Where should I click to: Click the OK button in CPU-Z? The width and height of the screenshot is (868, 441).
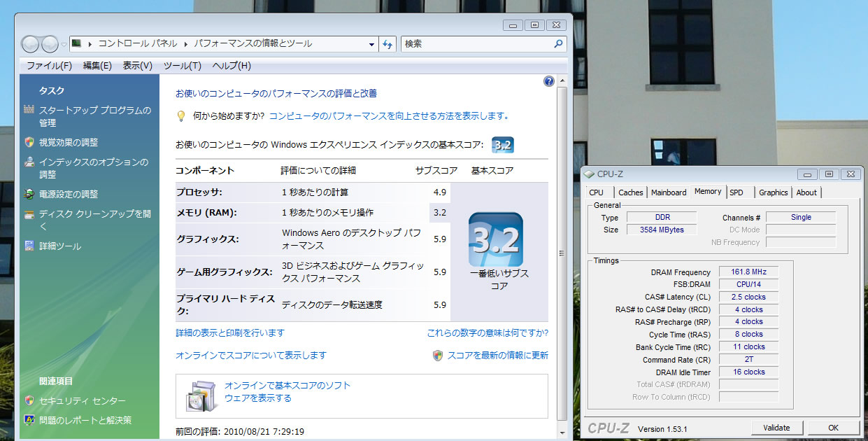pyautogui.click(x=833, y=428)
